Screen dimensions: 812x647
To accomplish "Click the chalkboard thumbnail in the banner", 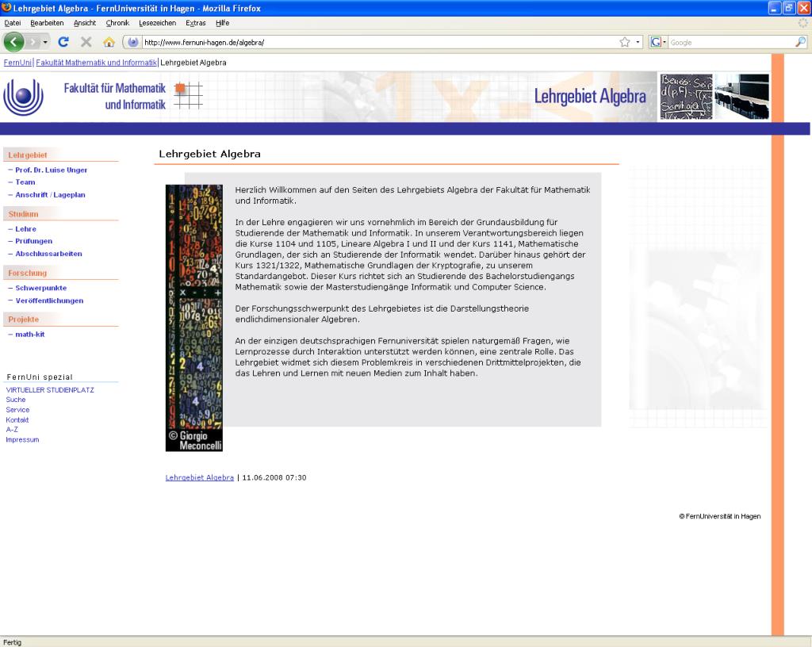I will tap(686, 97).
